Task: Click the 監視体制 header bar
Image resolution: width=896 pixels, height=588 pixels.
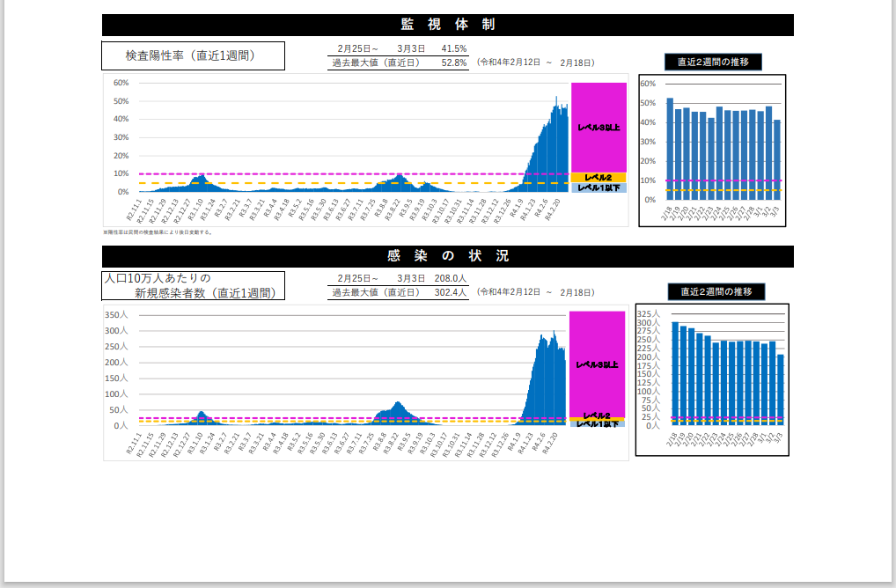Action: [447, 25]
